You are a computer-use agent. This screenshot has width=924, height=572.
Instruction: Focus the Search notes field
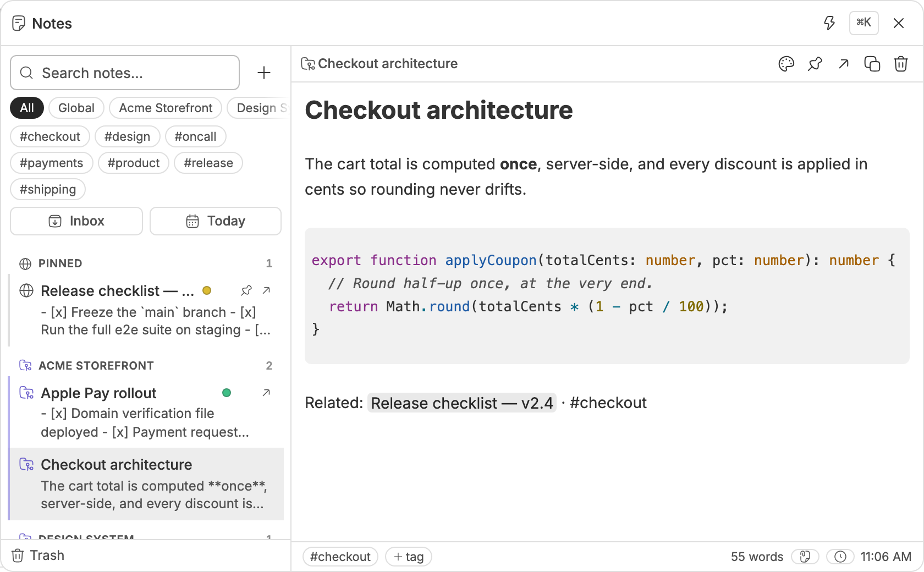pyautogui.click(x=125, y=73)
